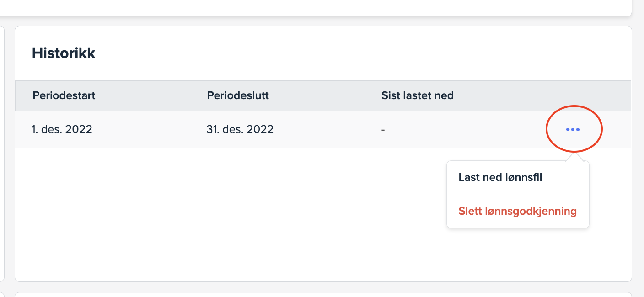Image resolution: width=644 pixels, height=297 pixels.
Task: Click the Sist lastet ned column header
Action: point(417,95)
